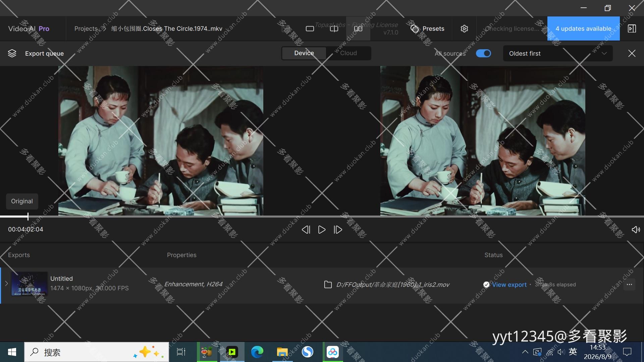Open the green play-icon taskbar app
The width and height of the screenshot is (644, 362).
(232, 352)
